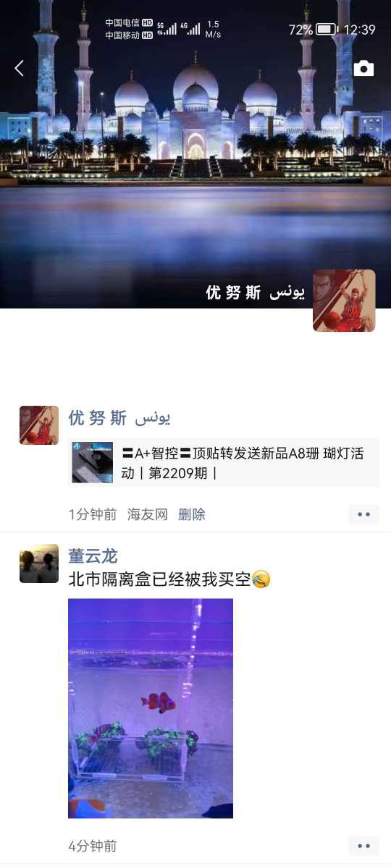Open the avatar beside the first post
The image size is (391, 868).
coord(39,425)
